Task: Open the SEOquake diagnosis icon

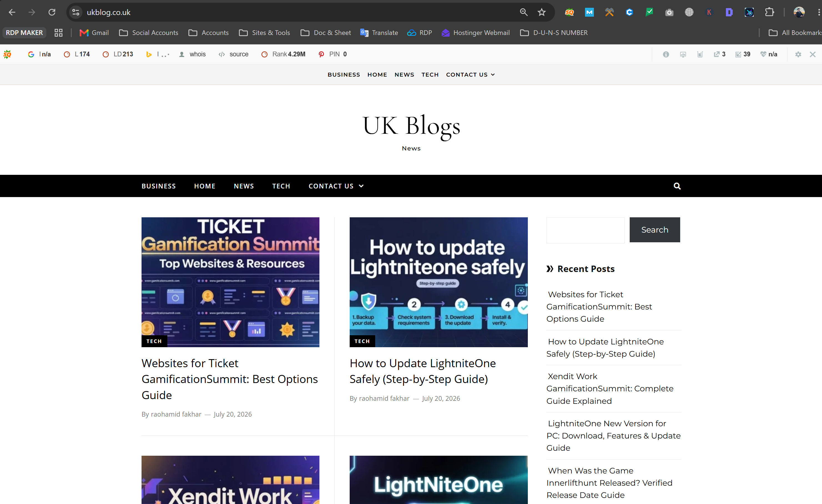Action: [x=683, y=54]
